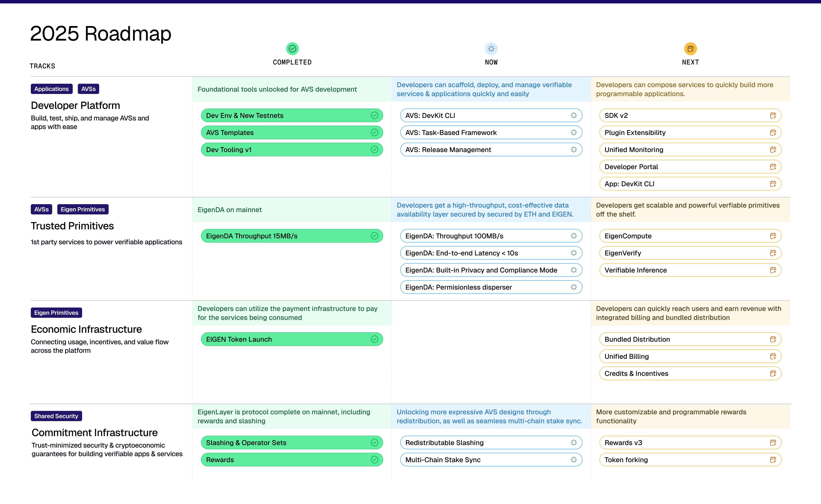Click spinner icon on Multi-Chain Stake Sync
Screen dimensions: 821x504
573,460
